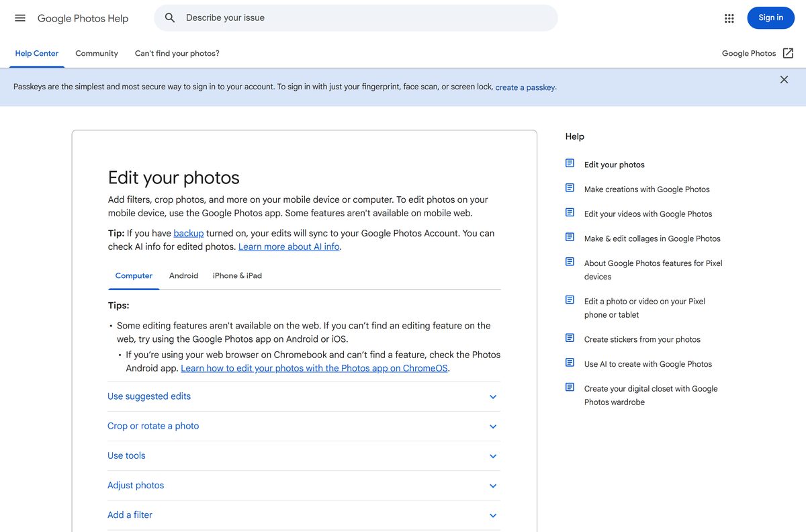The height and width of the screenshot is (532, 806).
Task: Click article icon beside Make & edit collages
Action: (570, 237)
